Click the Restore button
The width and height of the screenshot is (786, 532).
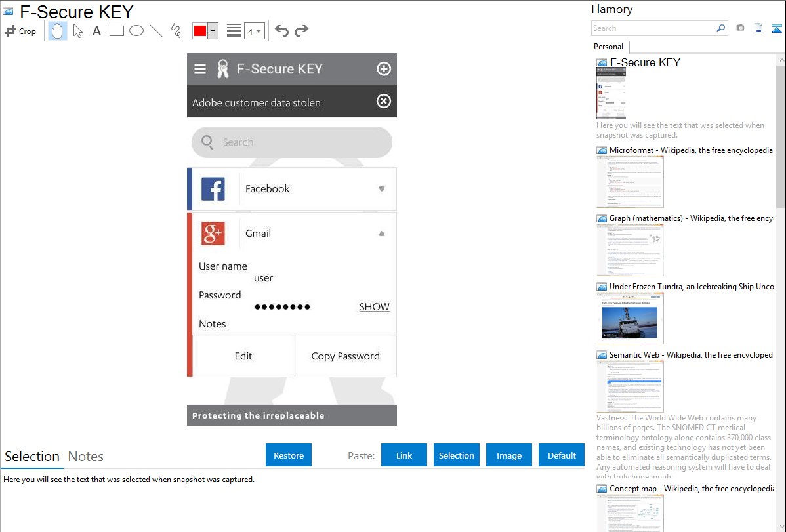pyautogui.click(x=289, y=455)
